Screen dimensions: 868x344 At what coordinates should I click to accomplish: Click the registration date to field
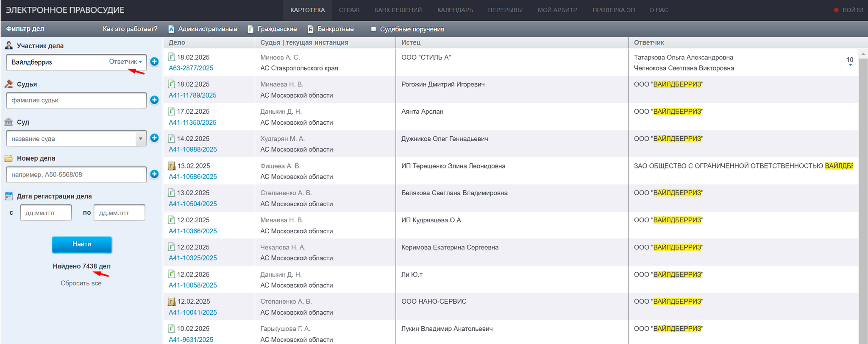coord(120,213)
